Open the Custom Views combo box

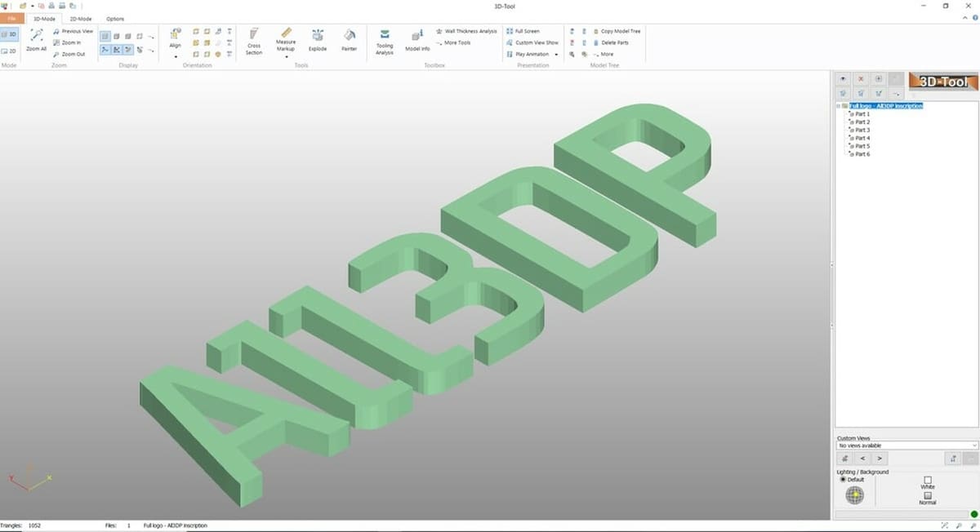(906, 446)
